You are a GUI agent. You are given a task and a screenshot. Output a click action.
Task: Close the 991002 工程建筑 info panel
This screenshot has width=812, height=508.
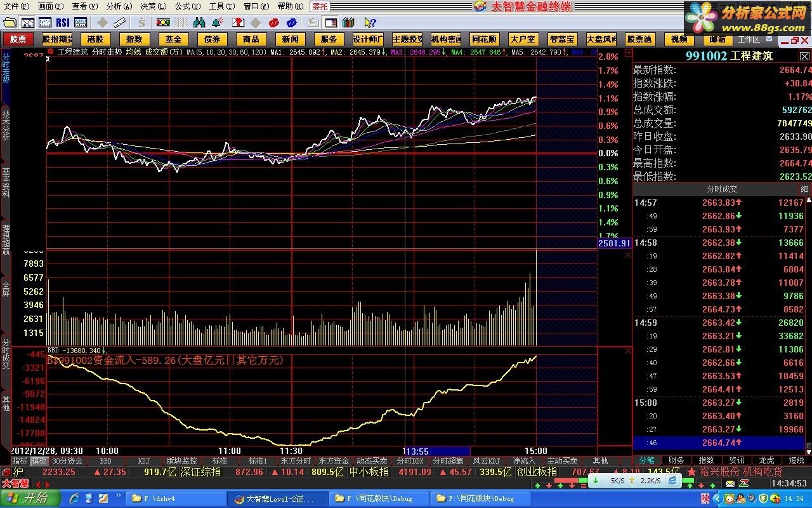click(804, 56)
